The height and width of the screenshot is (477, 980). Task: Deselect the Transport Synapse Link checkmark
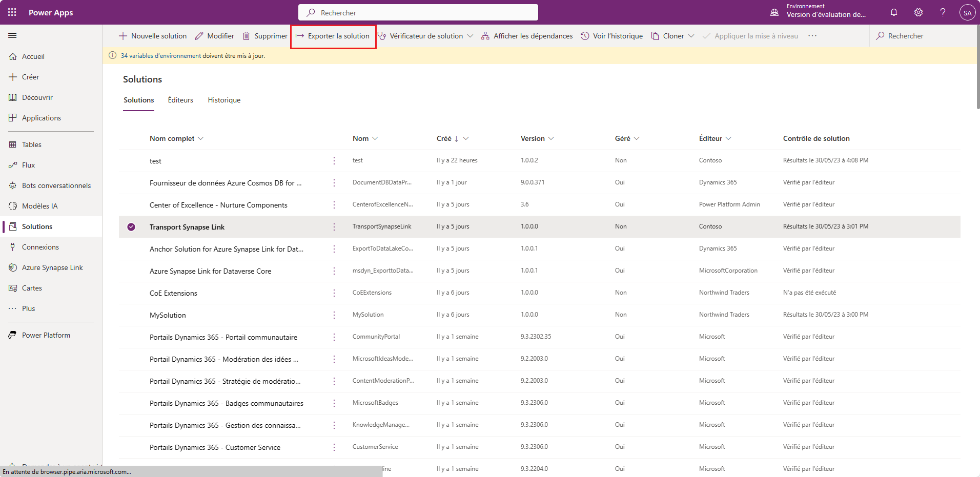pos(131,227)
